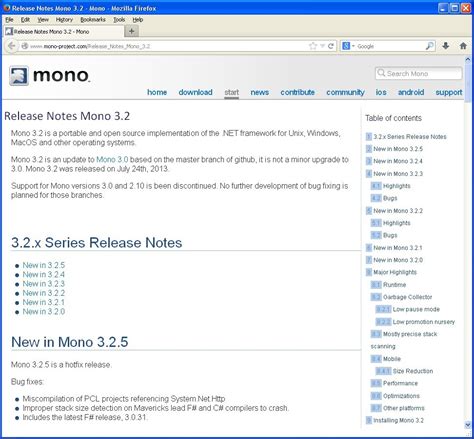Open the search engine dropdown arrow
This screenshot has width=474, height=439.
tap(353, 46)
